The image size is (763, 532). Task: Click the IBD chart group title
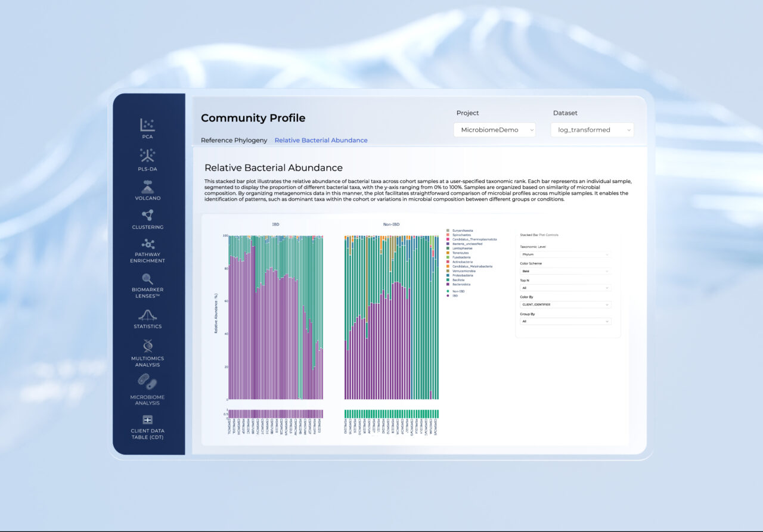tap(275, 225)
